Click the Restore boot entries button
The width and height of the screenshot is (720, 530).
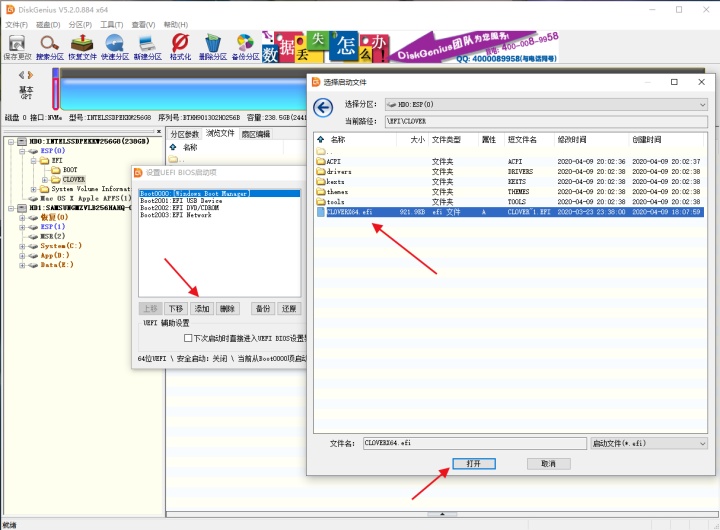click(289, 309)
